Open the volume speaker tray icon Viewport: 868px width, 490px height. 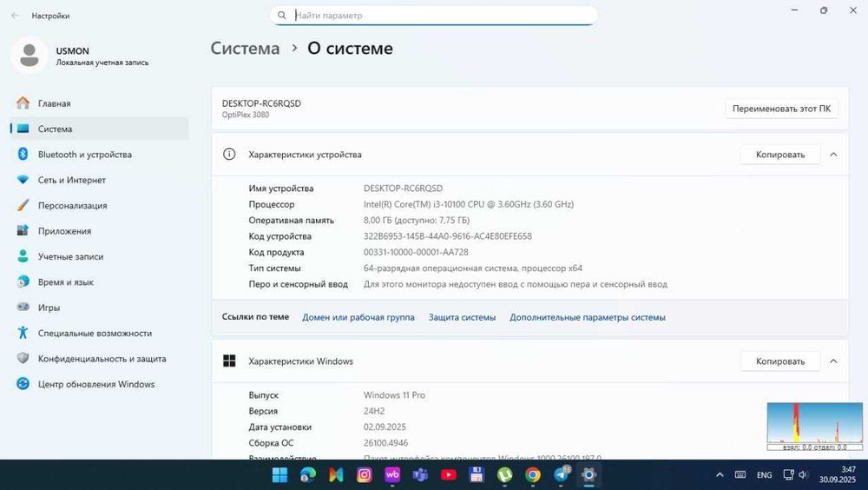point(802,475)
